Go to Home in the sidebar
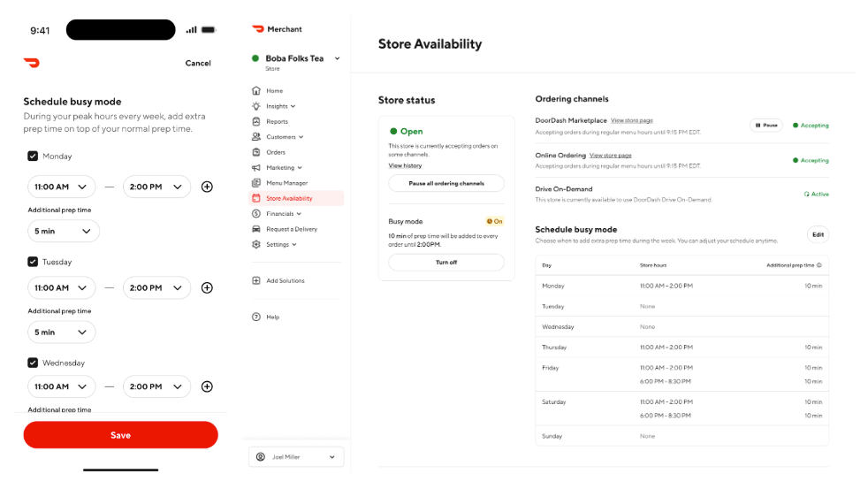This screenshot has height=489, width=868. 275,91
